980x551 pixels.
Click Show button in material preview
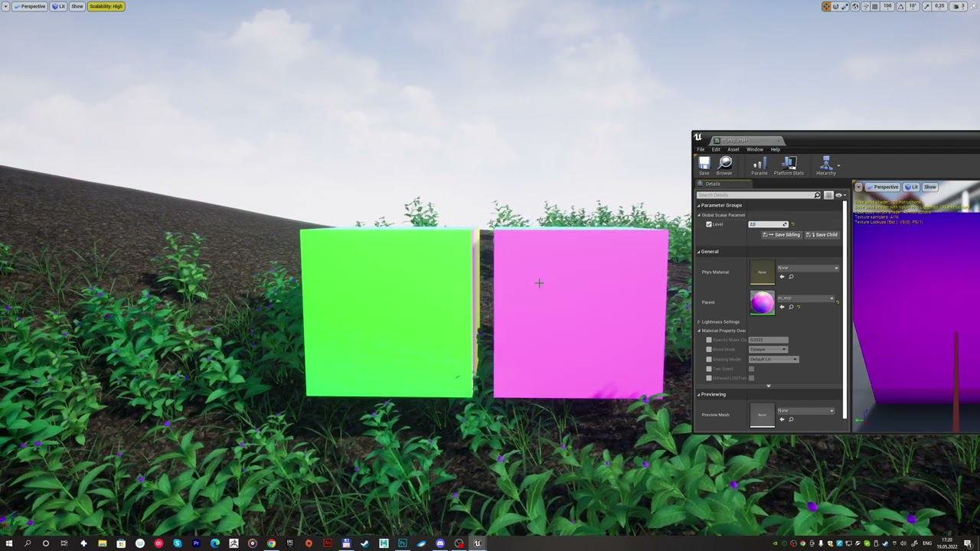coord(929,187)
